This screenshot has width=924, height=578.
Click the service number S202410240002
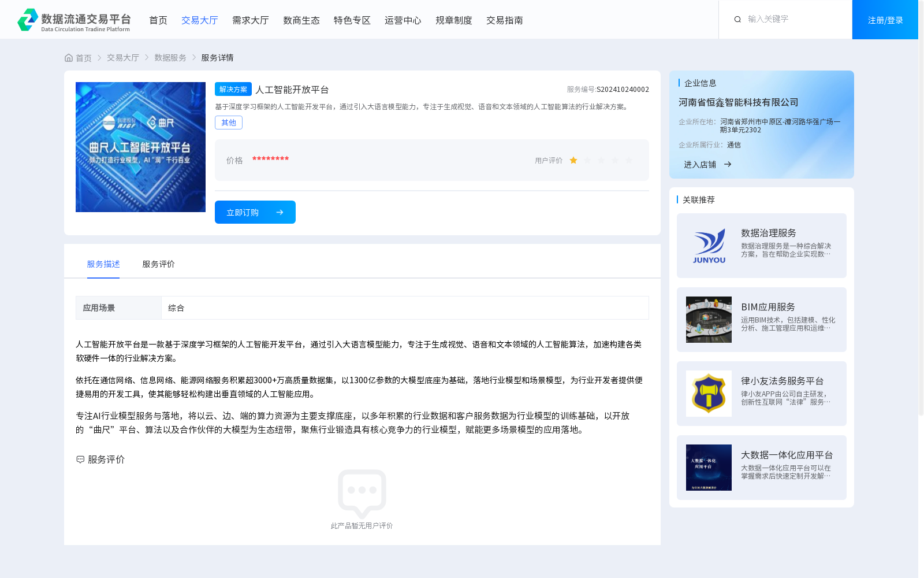623,90
